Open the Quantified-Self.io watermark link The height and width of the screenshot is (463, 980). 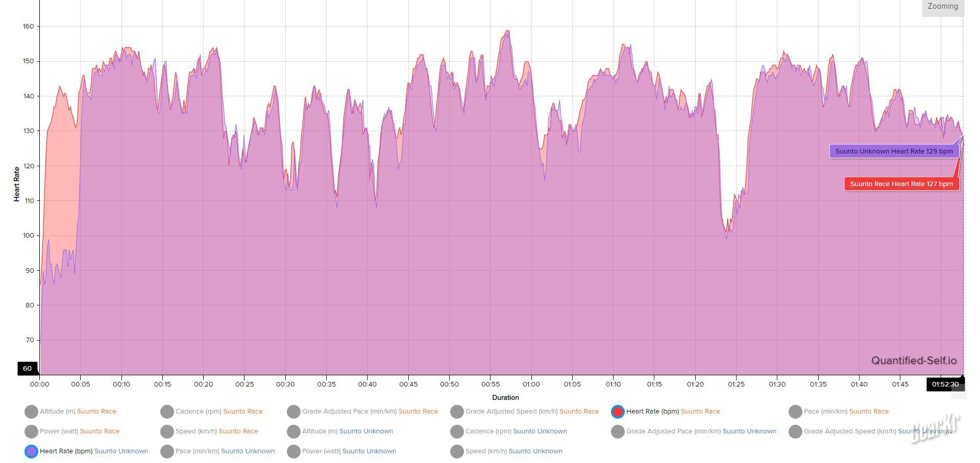[914, 361]
